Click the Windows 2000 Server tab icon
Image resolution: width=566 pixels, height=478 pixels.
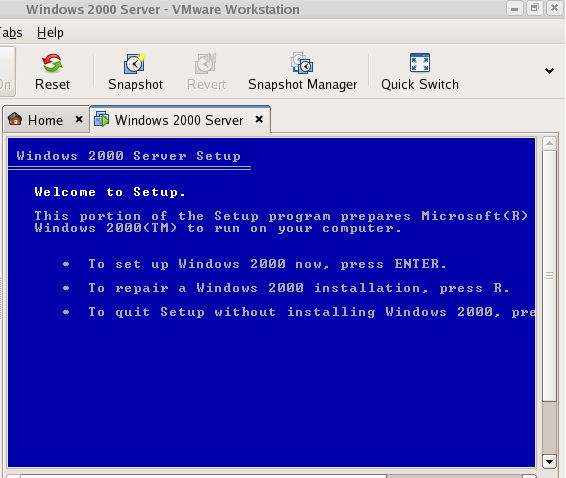101,119
